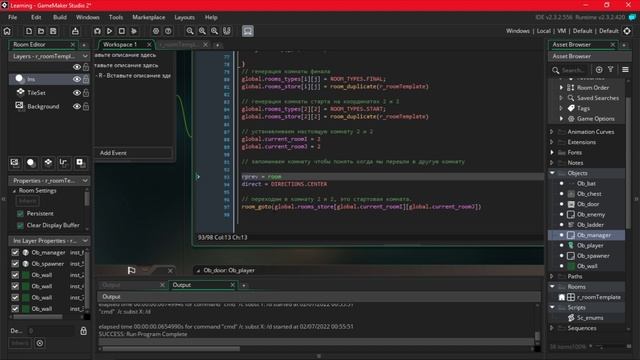Create new path layer icon
Image resolution: width=640 pixels, height=360 pixels.
click(x=63, y=162)
